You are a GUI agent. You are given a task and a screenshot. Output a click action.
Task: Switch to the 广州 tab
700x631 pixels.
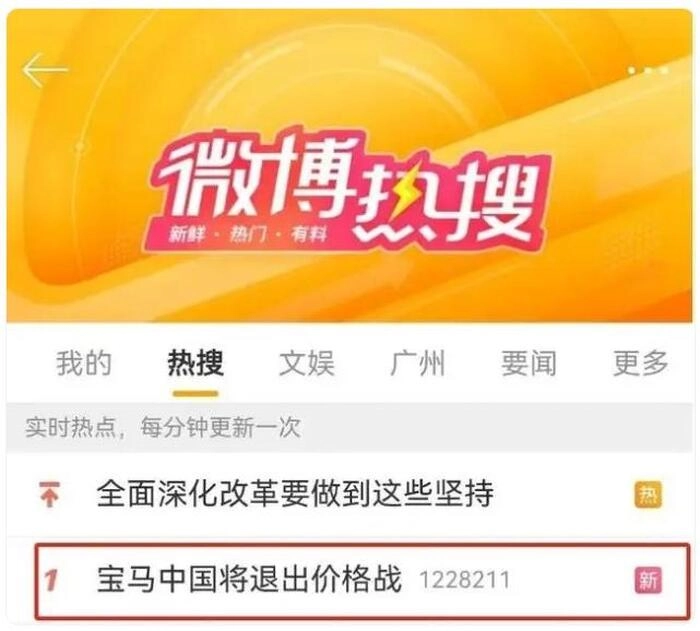pos(418,363)
